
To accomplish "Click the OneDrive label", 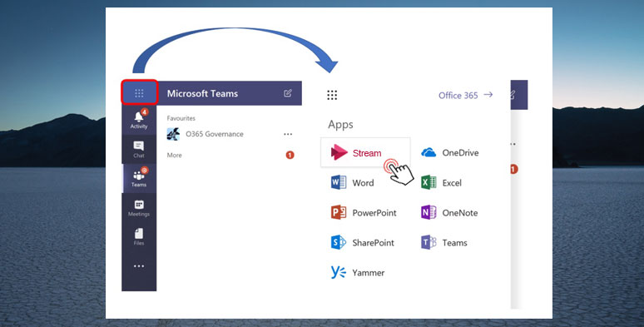I will (460, 153).
